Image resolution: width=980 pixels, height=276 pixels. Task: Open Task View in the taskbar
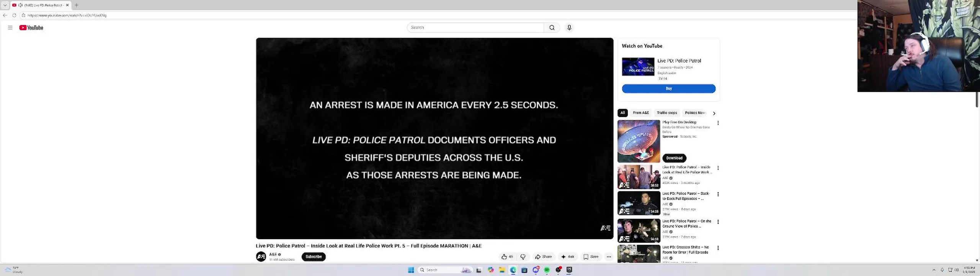coord(479,270)
